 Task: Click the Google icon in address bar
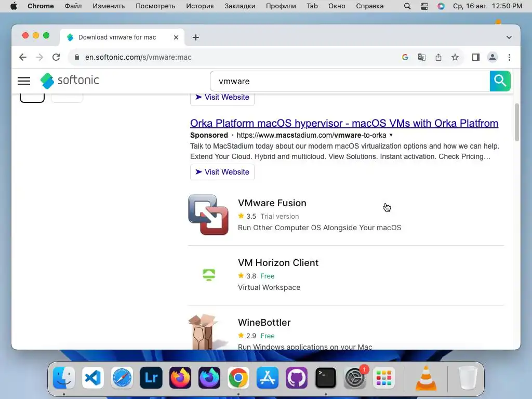click(x=405, y=57)
